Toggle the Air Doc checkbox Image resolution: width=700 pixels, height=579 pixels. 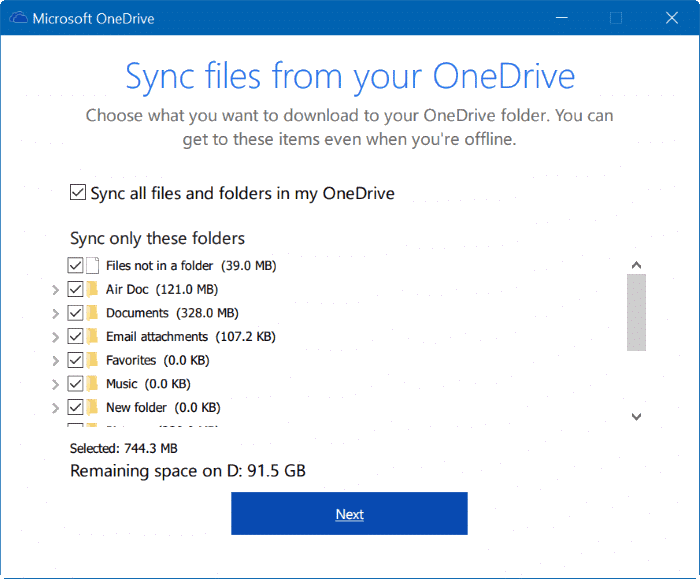pyautogui.click(x=75, y=289)
